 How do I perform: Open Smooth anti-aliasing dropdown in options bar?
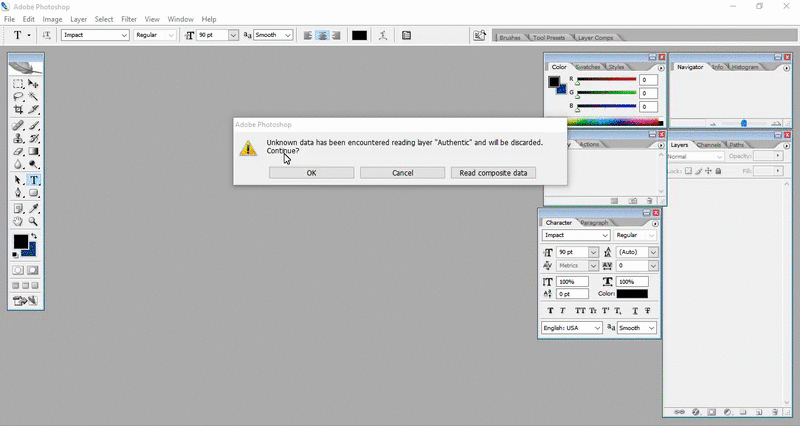pyautogui.click(x=288, y=35)
